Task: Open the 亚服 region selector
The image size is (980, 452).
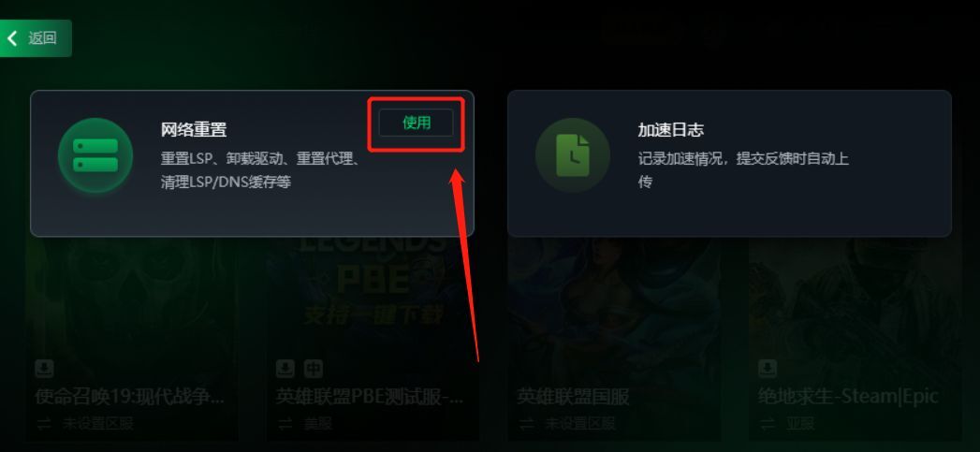Action: [x=800, y=424]
